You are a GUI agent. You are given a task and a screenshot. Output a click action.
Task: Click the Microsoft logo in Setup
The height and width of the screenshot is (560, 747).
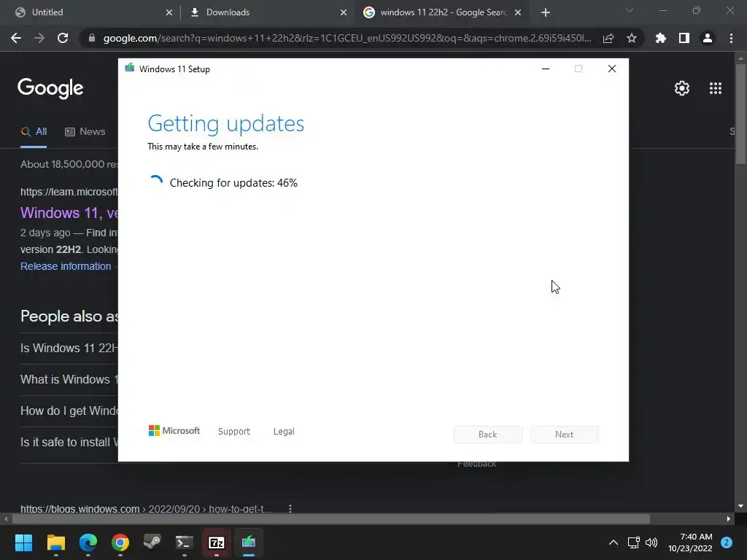pos(174,431)
